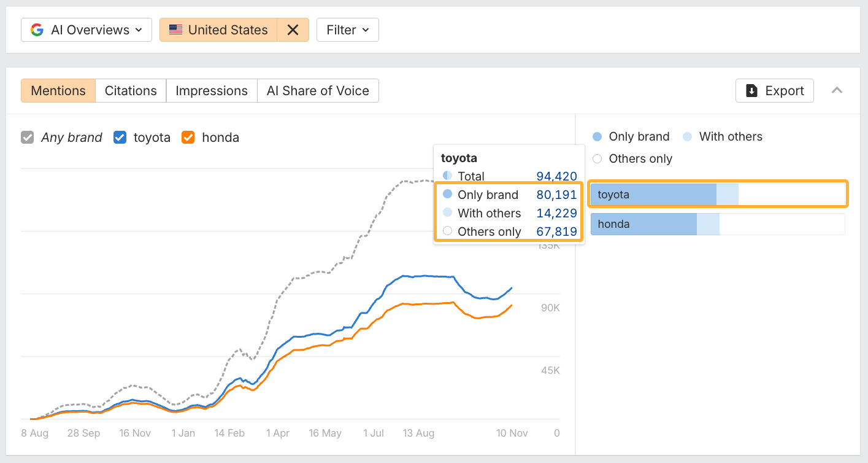Remove the United States filter via the X icon

pyautogui.click(x=293, y=29)
